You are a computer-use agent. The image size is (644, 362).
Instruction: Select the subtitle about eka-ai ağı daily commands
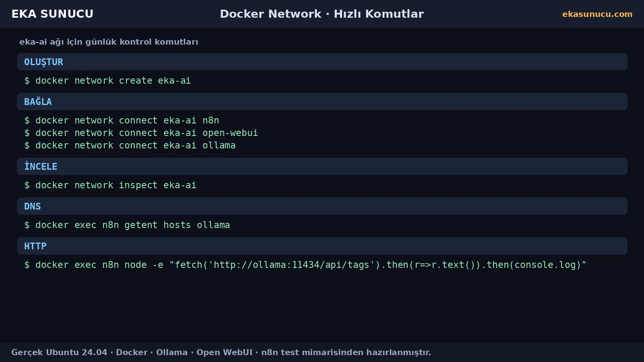pos(109,42)
